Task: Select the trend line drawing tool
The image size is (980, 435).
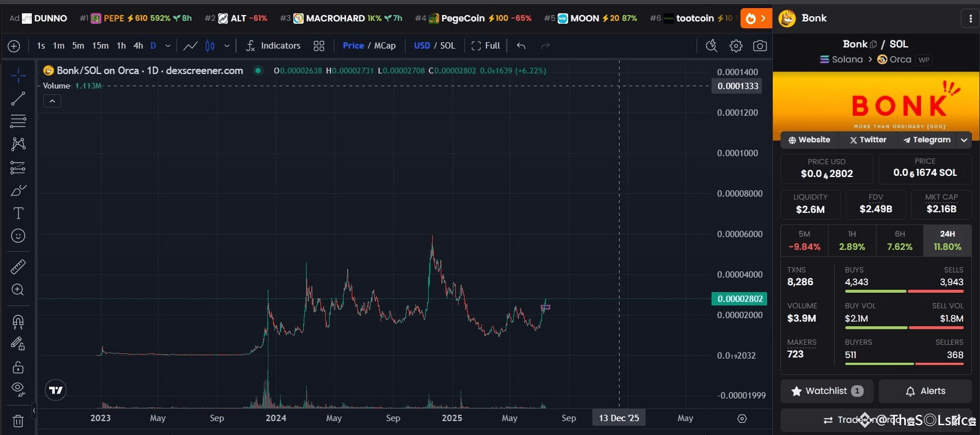Action: click(18, 98)
